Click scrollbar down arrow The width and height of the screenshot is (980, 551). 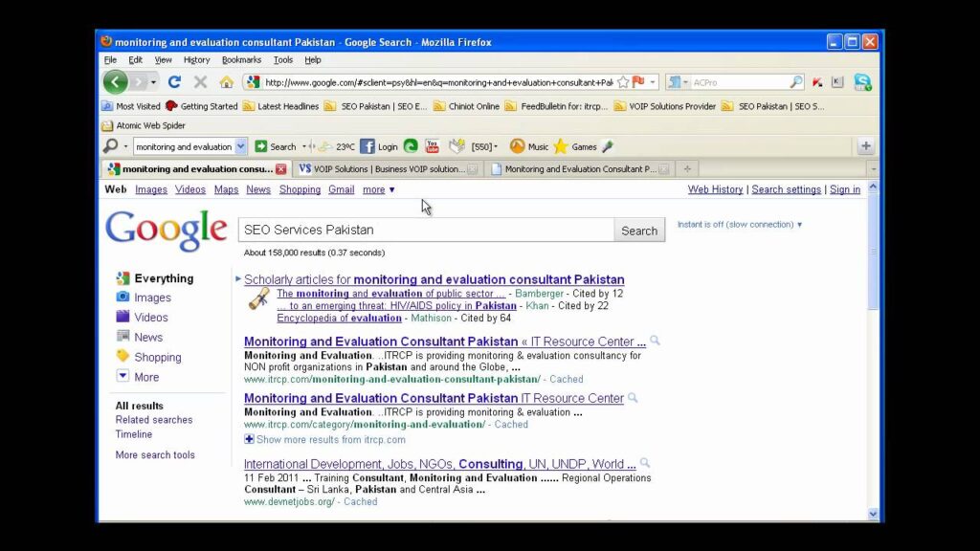873,514
